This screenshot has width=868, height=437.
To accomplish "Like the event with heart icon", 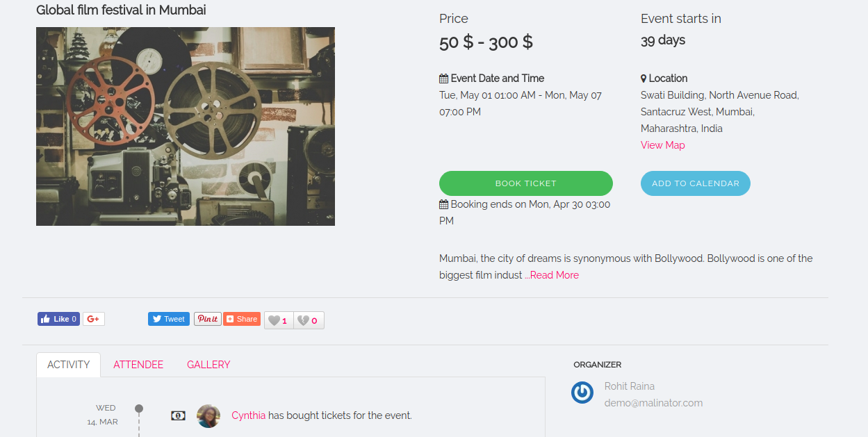I will tap(279, 320).
